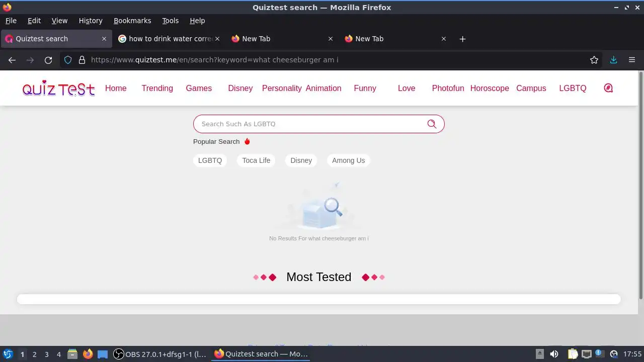Open the Firefox downloads panel

(613, 60)
